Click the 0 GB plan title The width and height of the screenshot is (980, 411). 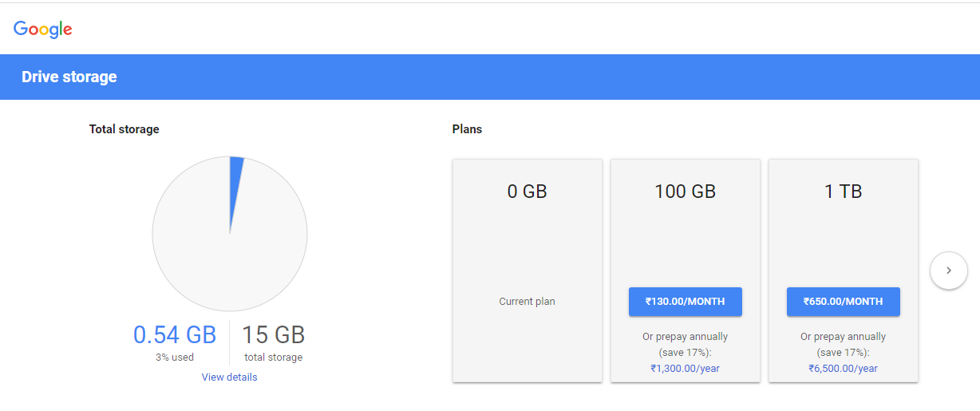527,192
